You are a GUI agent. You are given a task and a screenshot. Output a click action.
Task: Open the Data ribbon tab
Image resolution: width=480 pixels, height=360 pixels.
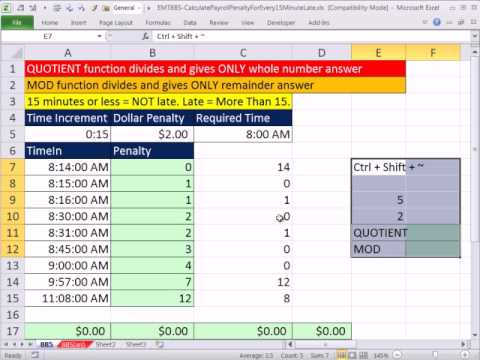(190, 23)
